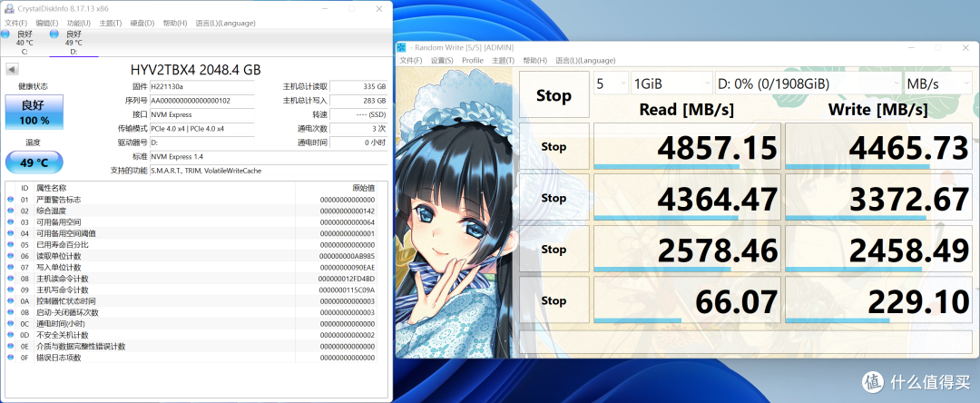Click status circle for attribute 01 严重警告标志
The image size is (980, 403).
[10, 200]
